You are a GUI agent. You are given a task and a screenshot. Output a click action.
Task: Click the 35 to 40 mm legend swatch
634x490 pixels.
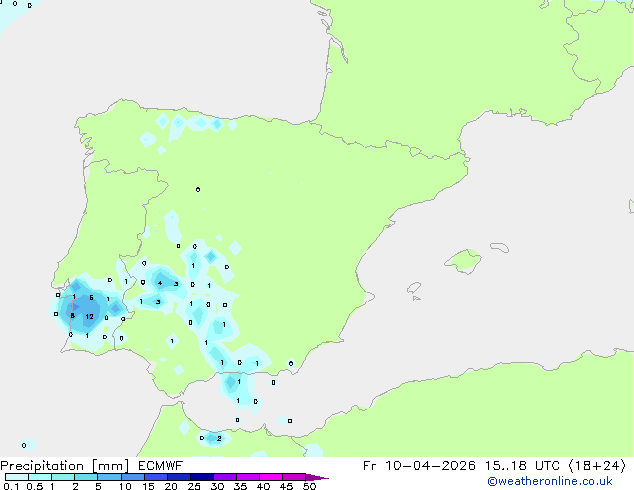(x=247, y=477)
